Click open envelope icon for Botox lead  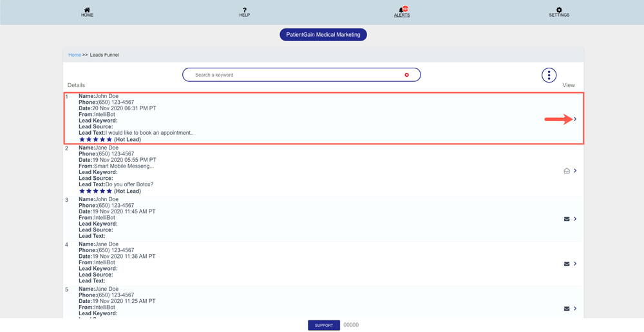567,171
